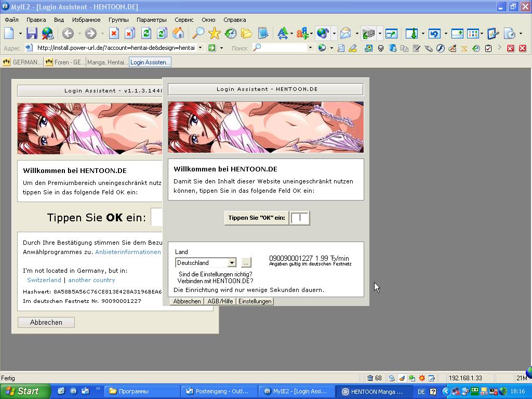Image resolution: width=532 pixels, height=399 pixels.
Task: Switch to the Manga, Hentai... tab
Action: [x=107, y=62]
